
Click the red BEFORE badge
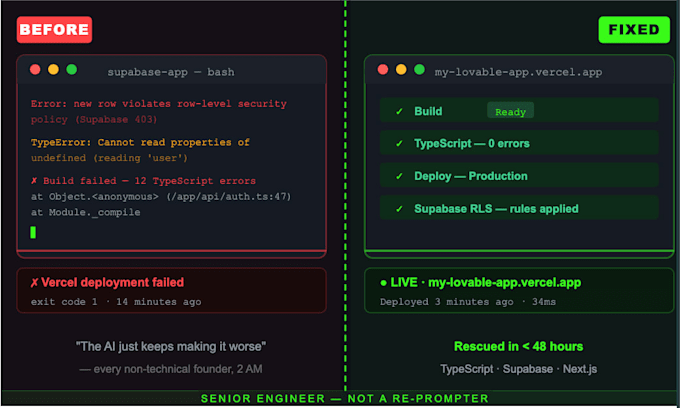(54, 29)
